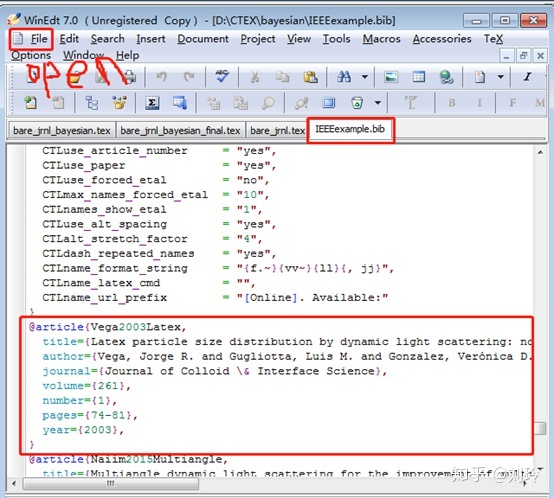Run the ABC spell check
The image size is (554, 498).
(x=222, y=76)
